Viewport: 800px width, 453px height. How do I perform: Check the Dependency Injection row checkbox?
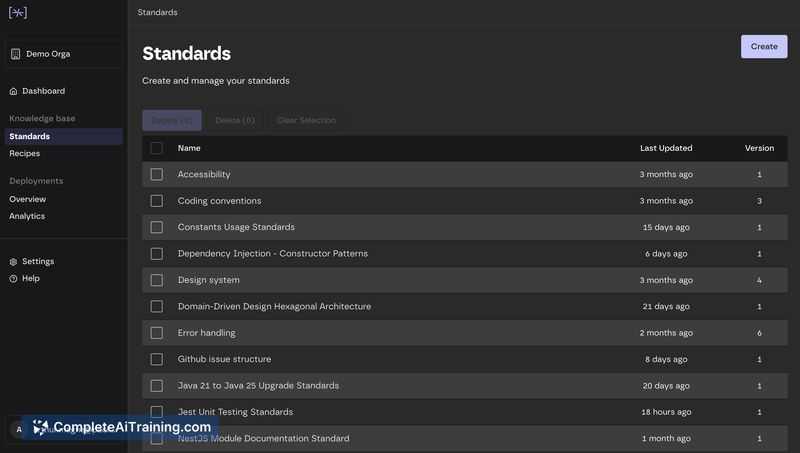click(157, 254)
